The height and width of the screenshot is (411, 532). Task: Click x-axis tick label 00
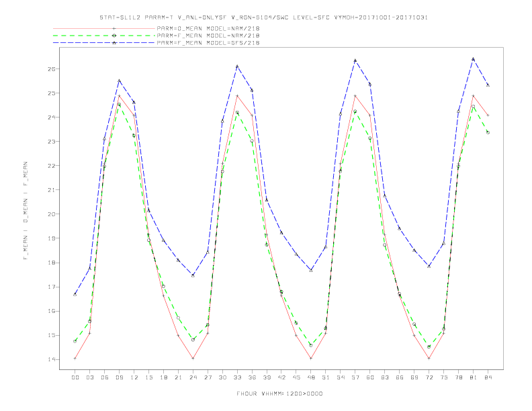tap(75, 377)
